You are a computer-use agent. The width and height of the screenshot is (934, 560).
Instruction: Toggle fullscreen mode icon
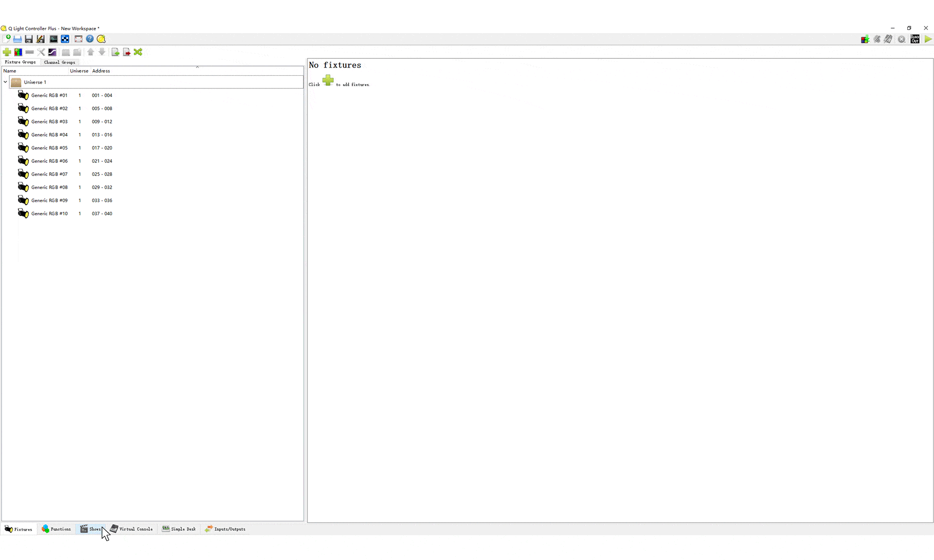click(x=78, y=39)
